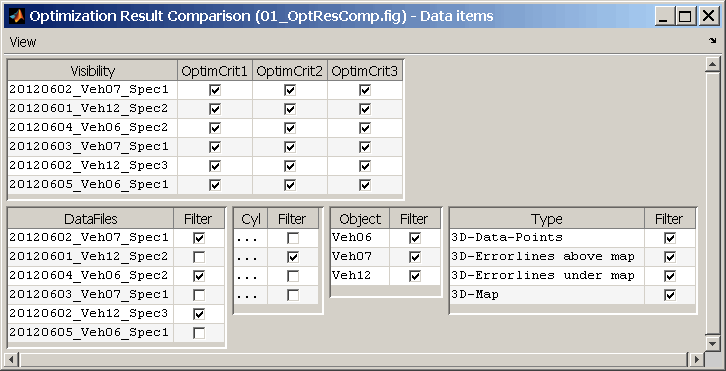
Task: Enable the filter for DataFile 20120601_Veh12_Spec2
Action: (x=199, y=257)
